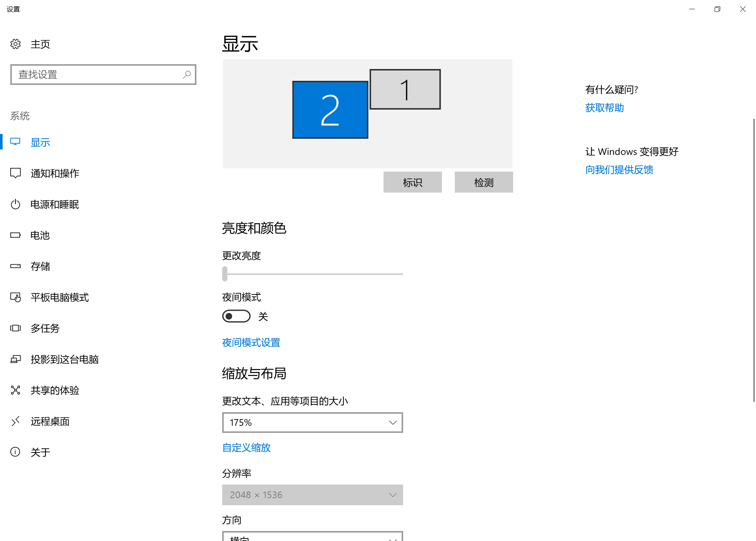The height and width of the screenshot is (541, 756).
Task: Close the 设置 window
Action: tap(743, 9)
